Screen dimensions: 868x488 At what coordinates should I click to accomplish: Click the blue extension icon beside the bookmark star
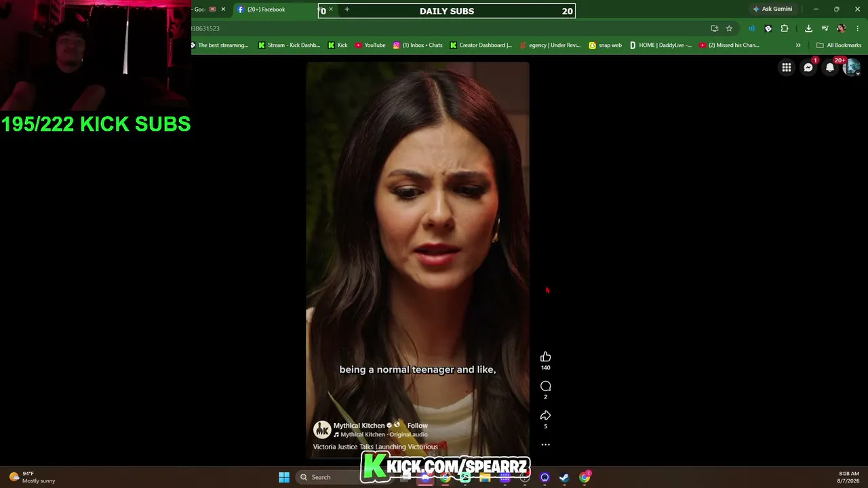(751, 28)
